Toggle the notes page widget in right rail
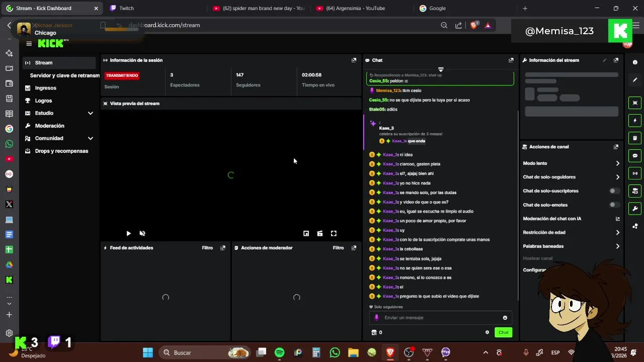The height and width of the screenshot is (362, 644). pos(635,138)
